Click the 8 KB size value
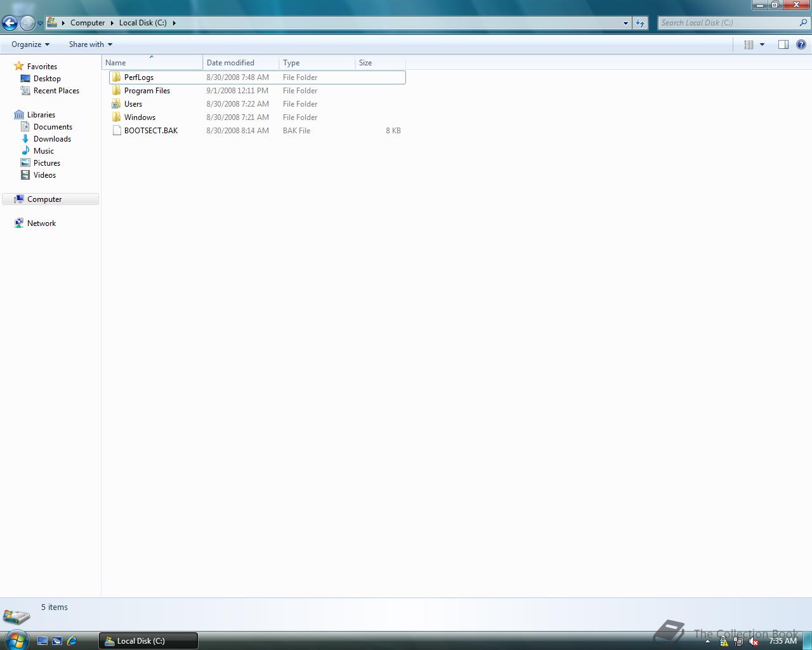The height and width of the screenshot is (650, 812). pos(393,131)
